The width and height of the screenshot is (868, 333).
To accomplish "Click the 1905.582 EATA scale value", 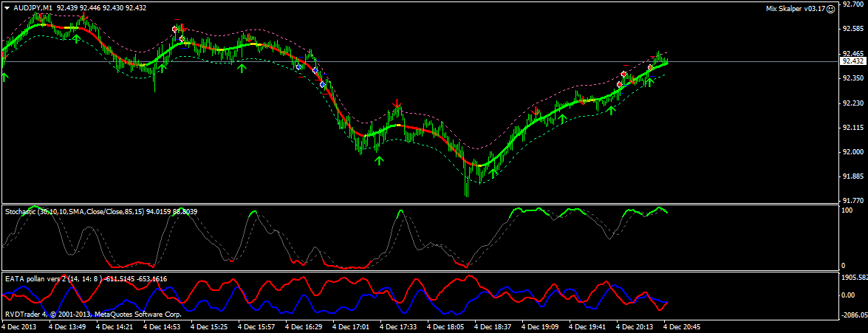I will tap(854, 277).
